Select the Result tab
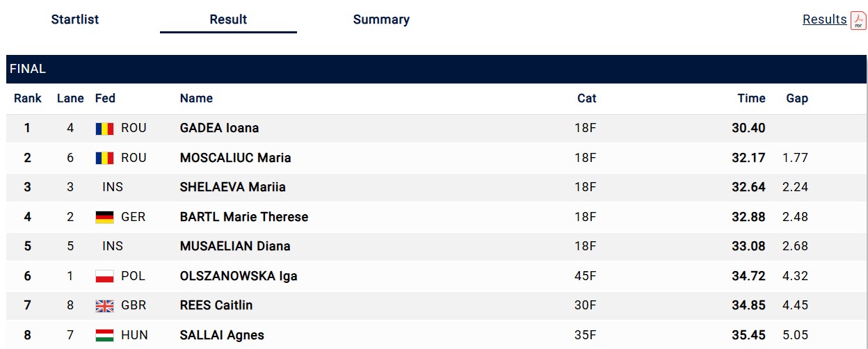This screenshot has height=349, width=868. (228, 19)
